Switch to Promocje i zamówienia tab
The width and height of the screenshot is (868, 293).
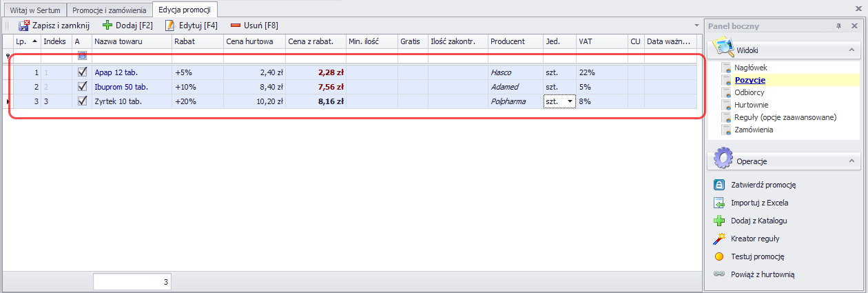[110, 10]
